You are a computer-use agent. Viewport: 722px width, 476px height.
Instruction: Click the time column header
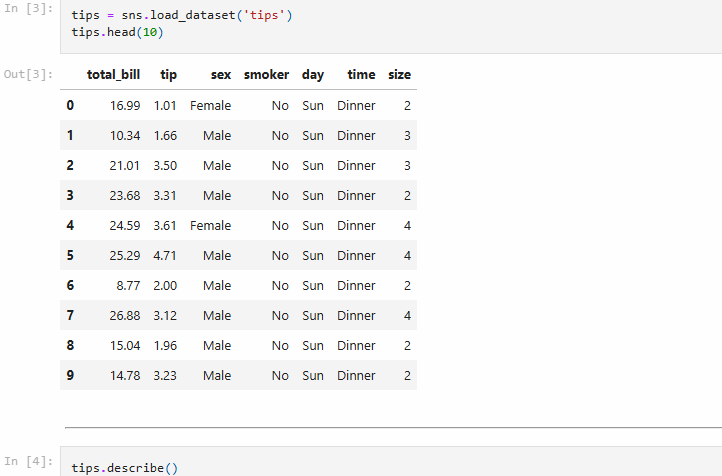[361, 75]
